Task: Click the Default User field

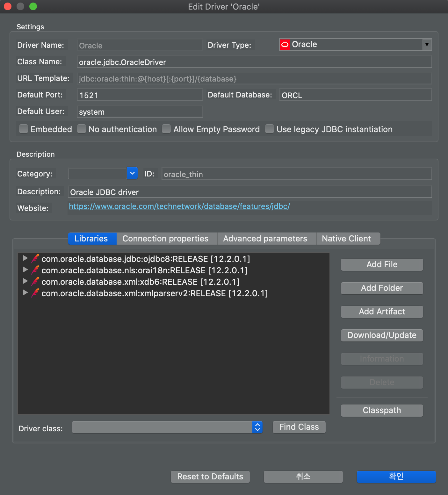Action: pyautogui.click(x=140, y=111)
